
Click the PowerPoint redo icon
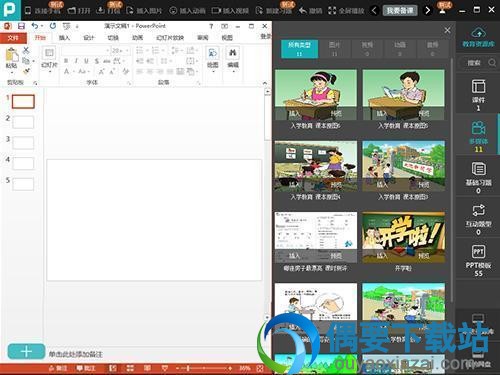pyautogui.click(x=53, y=26)
